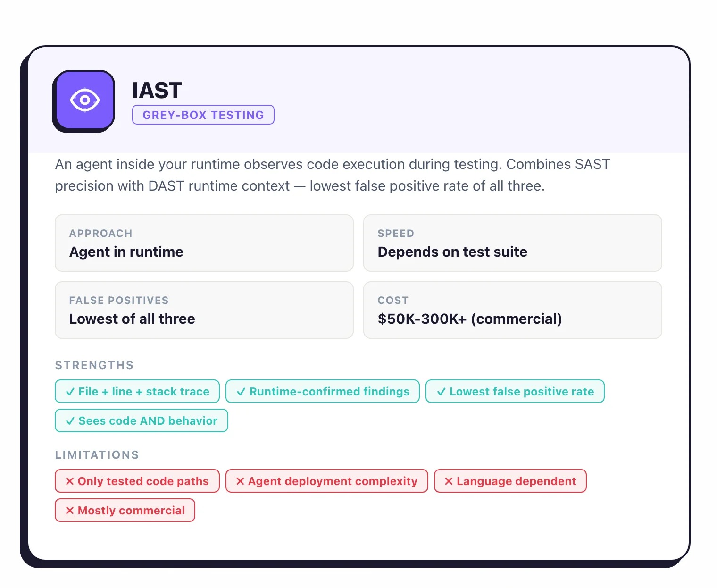The width and height of the screenshot is (717, 588).
Task: Click the IAST heading
Action: [x=157, y=90]
